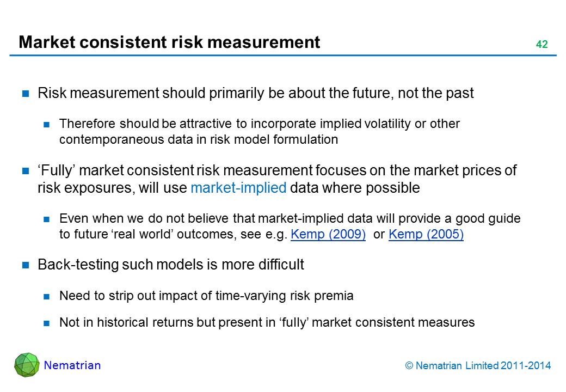Click the blue 'market-implied' highlighted text

click(239, 188)
